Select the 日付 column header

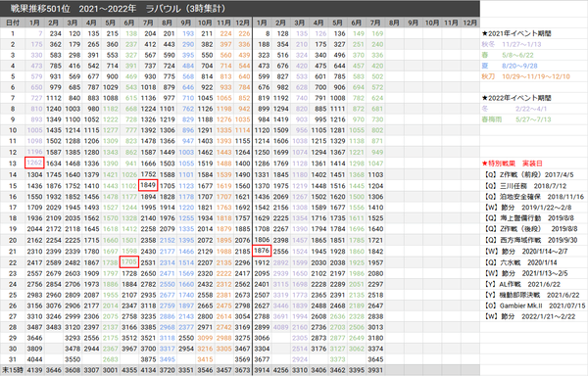point(13,23)
